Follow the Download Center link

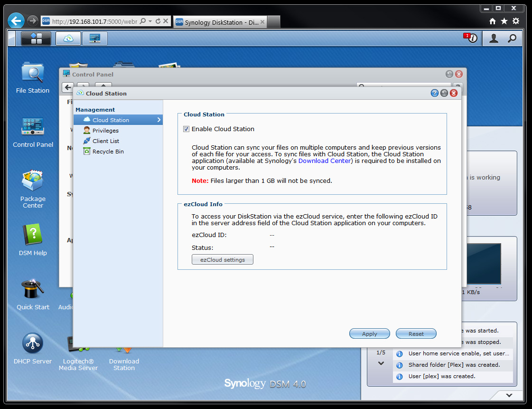(x=324, y=161)
